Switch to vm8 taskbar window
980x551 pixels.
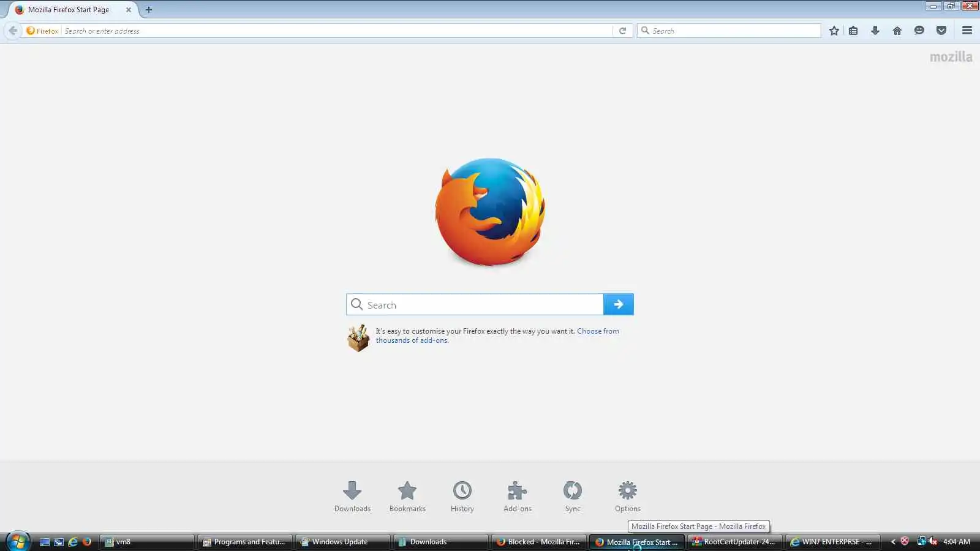click(147, 542)
